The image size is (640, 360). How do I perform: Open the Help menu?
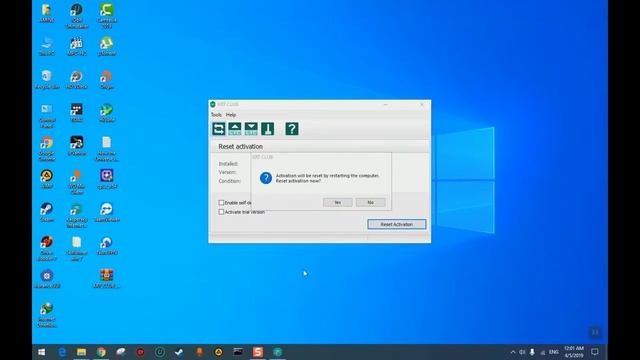pyautogui.click(x=231, y=115)
